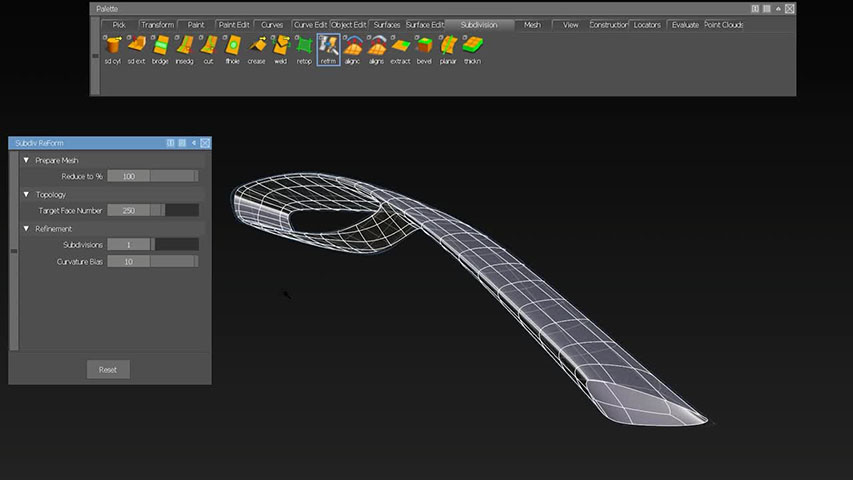Viewport: 853px width, 480px height.
Task: Switch to the Paint tab
Action: 196,24
